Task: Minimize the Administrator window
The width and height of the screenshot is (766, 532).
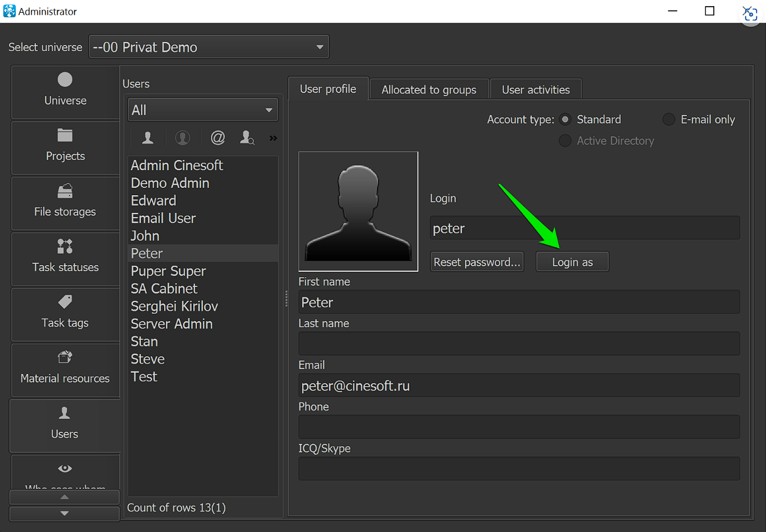Action: (672, 11)
